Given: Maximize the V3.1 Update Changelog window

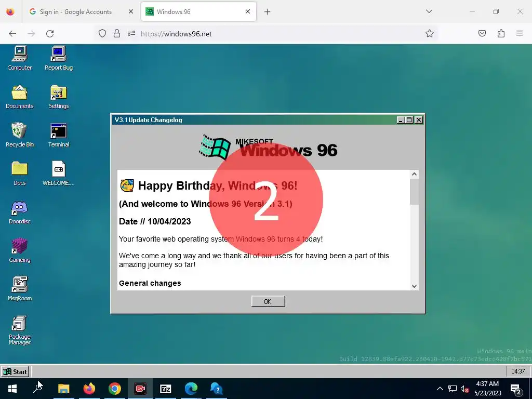Looking at the screenshot, I should point(409,120).
